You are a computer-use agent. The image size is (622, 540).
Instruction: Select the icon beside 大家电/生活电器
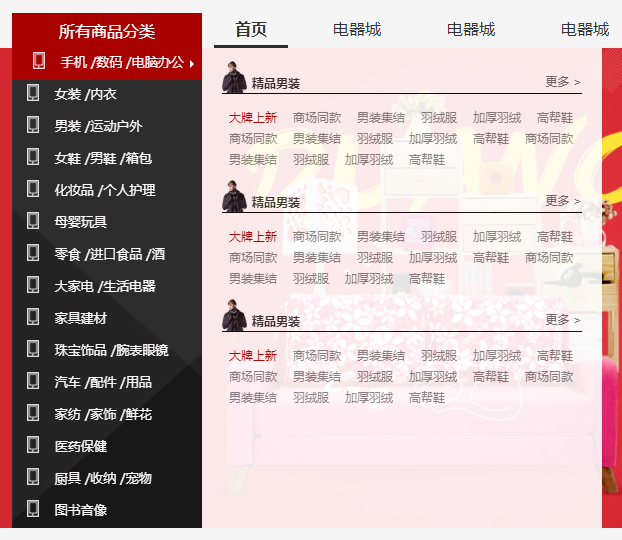pos(33,286)
